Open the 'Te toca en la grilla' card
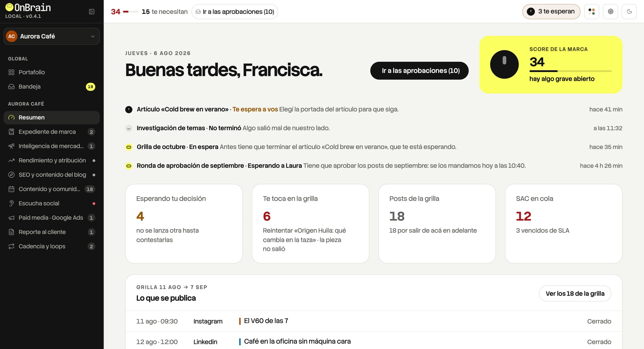This screenshot has height=349, width=644. tap(311, 224)
